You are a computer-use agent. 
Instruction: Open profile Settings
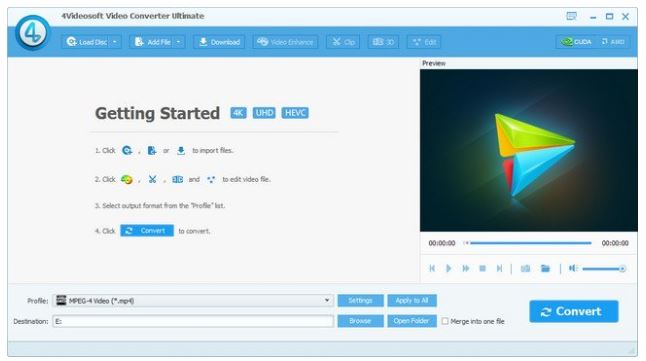[x=360, y=300]
